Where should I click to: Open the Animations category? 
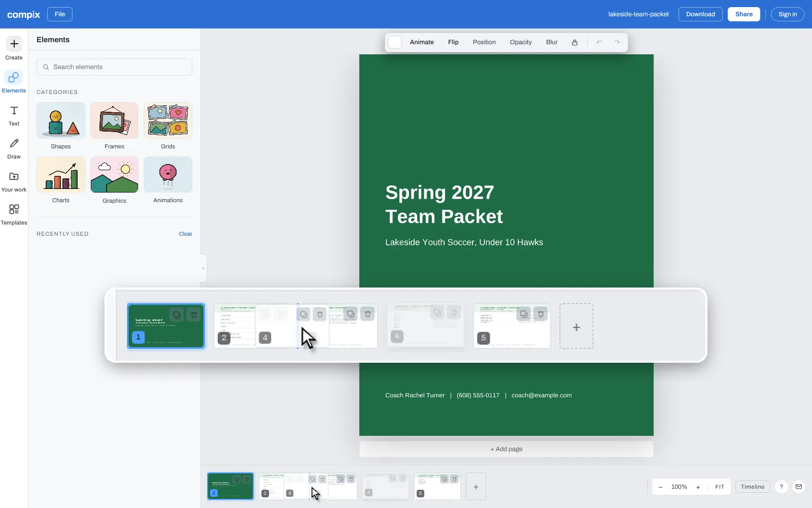point(168,180)
